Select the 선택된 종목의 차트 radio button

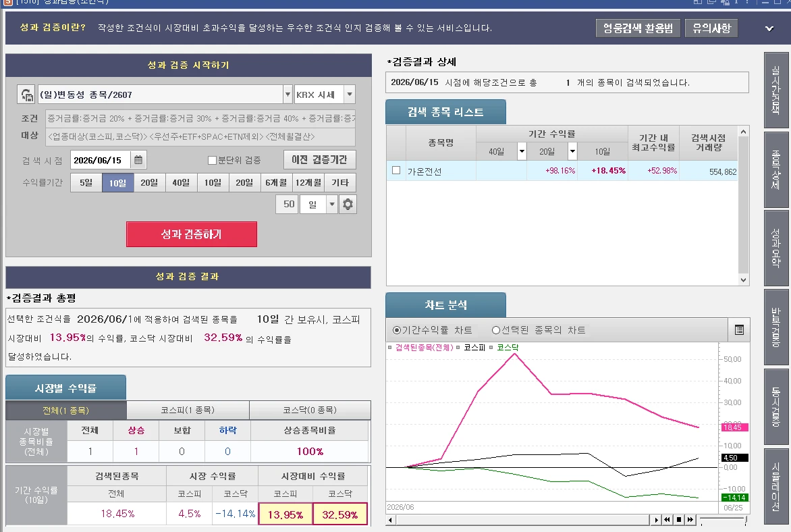tap(496, 330)
